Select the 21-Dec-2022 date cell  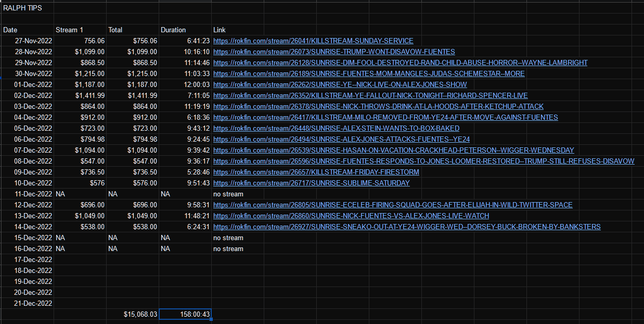point(27,303)
